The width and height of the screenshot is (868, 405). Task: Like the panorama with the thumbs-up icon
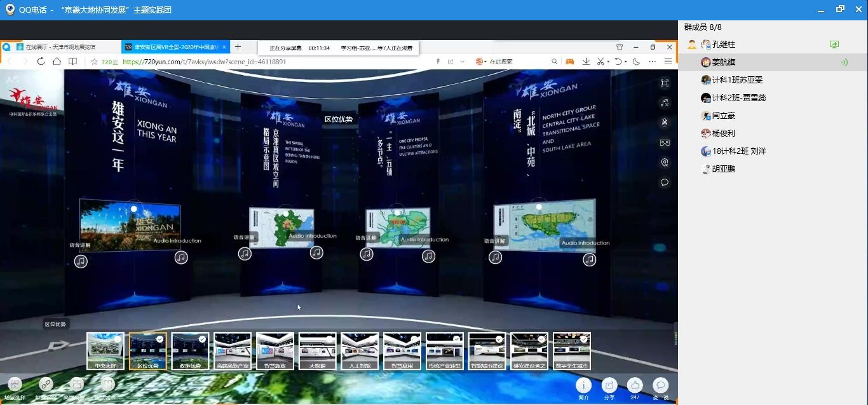tap(635, 385)
